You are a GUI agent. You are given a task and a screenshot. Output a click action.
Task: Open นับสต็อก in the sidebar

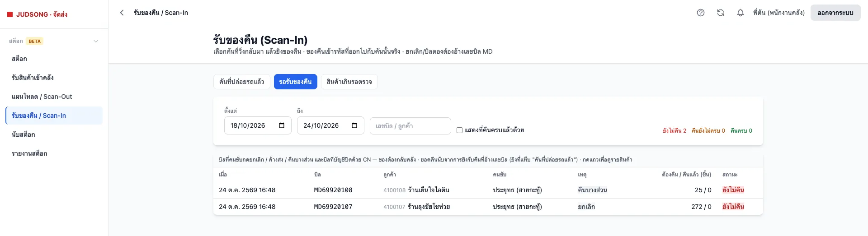pos(54,134)
